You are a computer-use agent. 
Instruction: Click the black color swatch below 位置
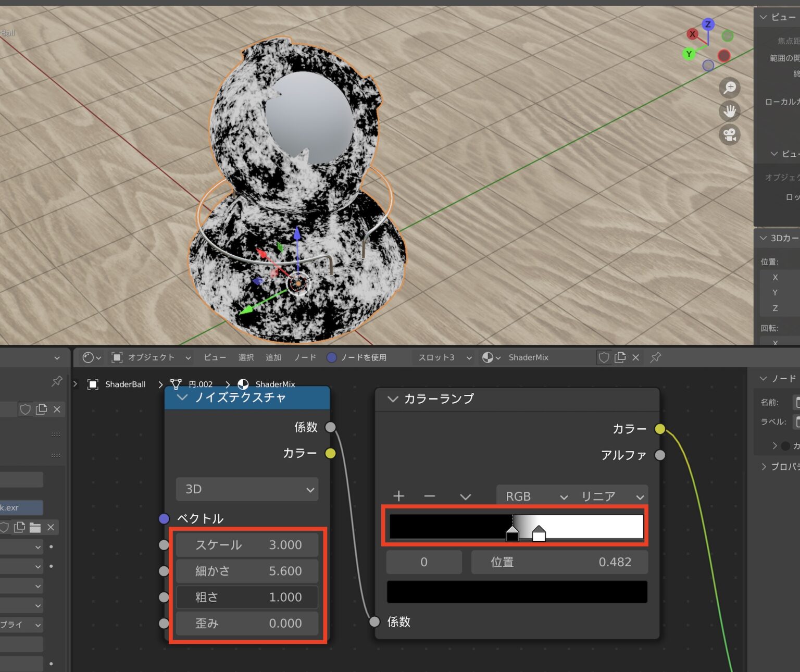(516, 591)
